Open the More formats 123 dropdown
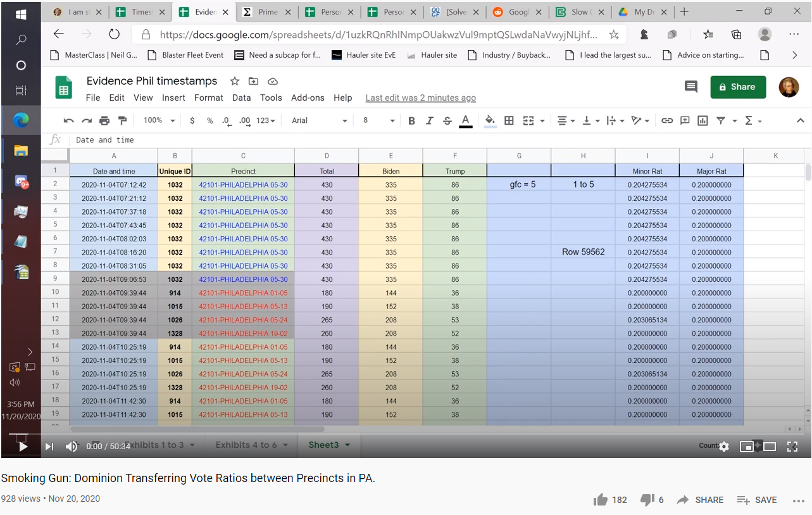The image size is (812, 515). [266, 120]
